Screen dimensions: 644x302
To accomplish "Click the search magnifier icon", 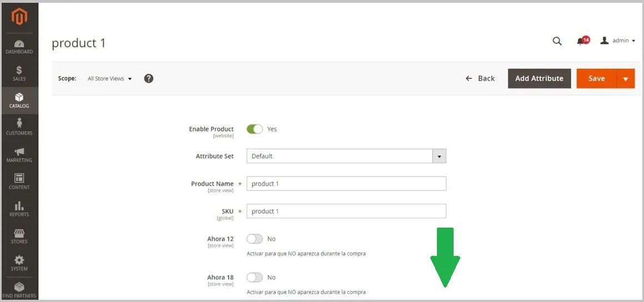I will (557, 41).
